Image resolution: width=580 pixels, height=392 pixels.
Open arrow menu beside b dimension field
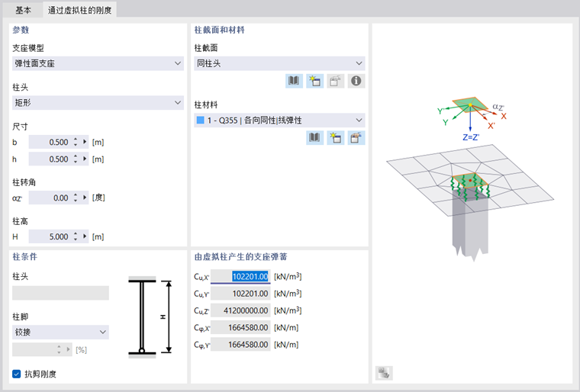(85, 142)
